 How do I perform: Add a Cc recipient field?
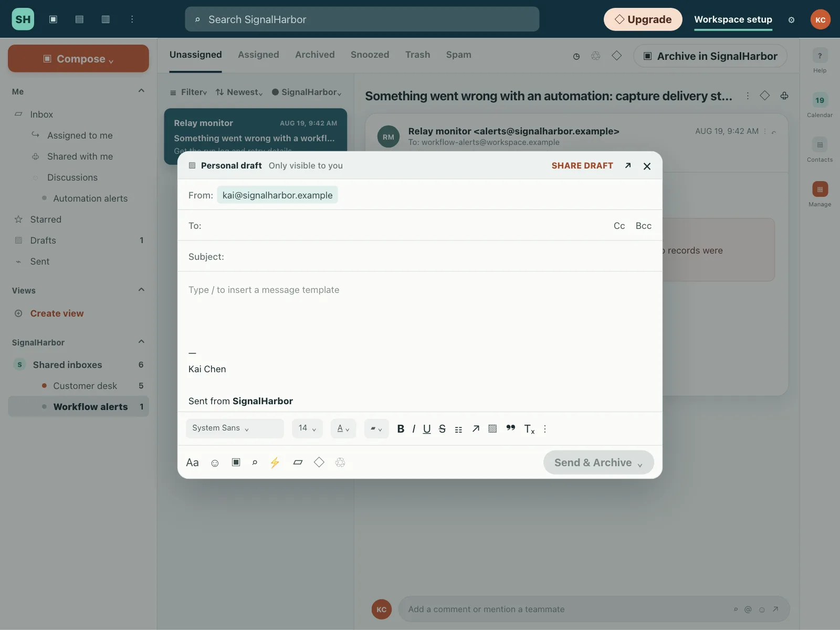(x=619, y=226)
